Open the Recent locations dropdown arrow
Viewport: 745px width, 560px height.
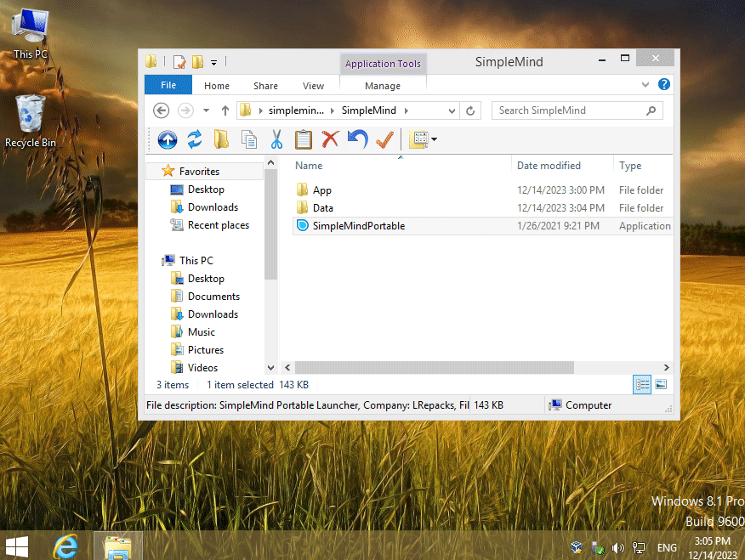tap(206, 110)
